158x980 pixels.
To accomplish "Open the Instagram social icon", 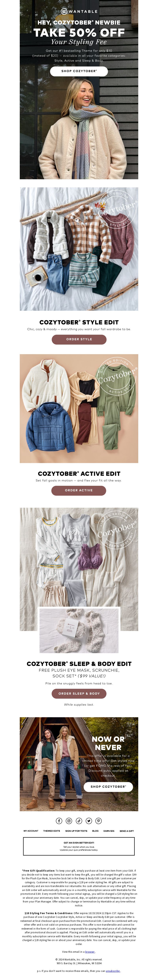I will tap(69, 821).
